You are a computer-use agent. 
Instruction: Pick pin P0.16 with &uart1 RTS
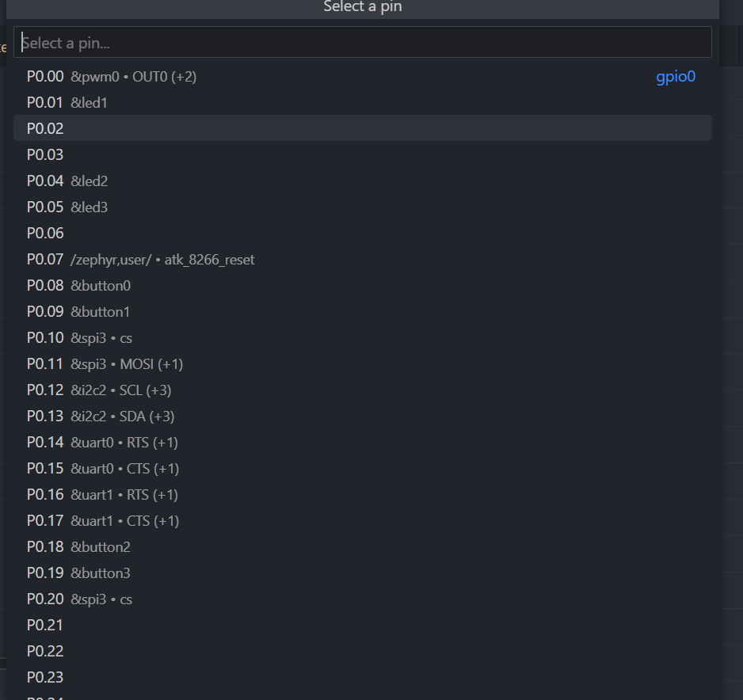[x=102, y=495]
